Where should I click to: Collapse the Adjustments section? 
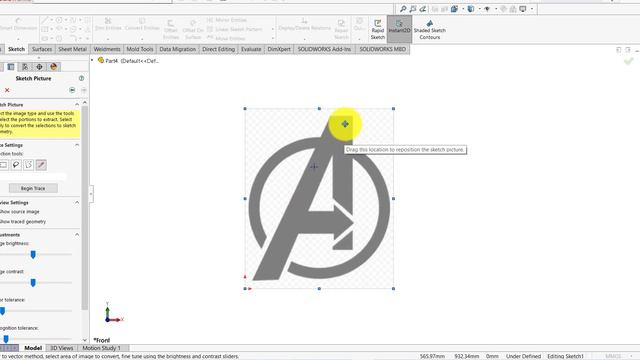pyautogui.click(x=77, y=235)
